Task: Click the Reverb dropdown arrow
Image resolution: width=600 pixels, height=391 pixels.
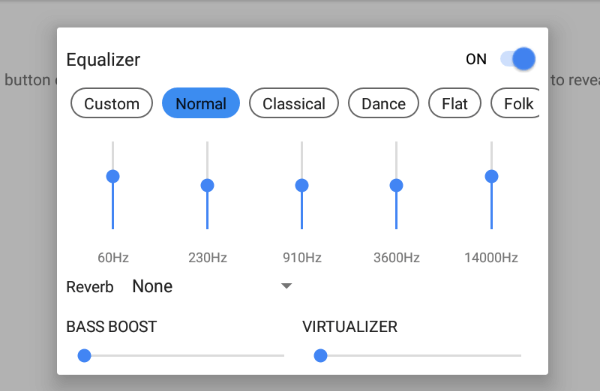Action: [x=286, y=286]
